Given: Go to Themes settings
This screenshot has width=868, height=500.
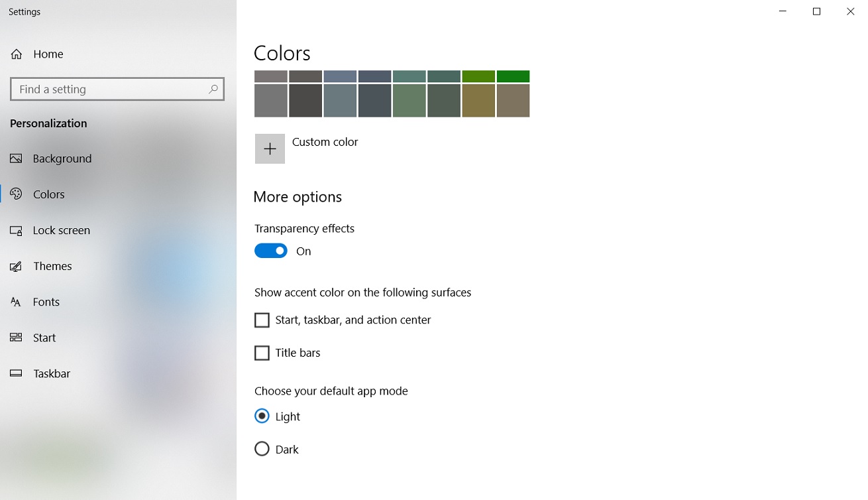Looking at the screenshot, I should (118, 266).
